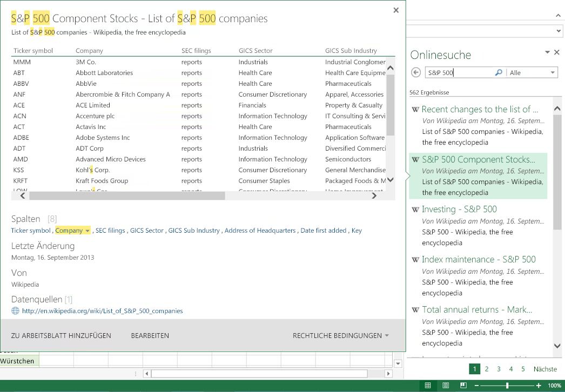Go to results page 2
The width and height of the screenshot is (565, 392).
coord(487,369)
